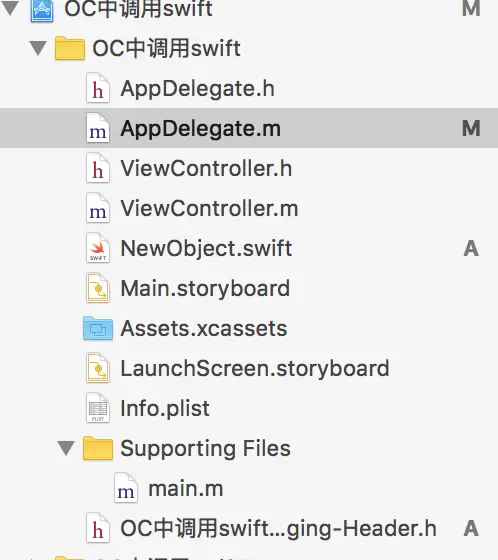Click the NewObject.swift Swift file icon
Viewport: 498px width, 560px height.
[98, 248]
